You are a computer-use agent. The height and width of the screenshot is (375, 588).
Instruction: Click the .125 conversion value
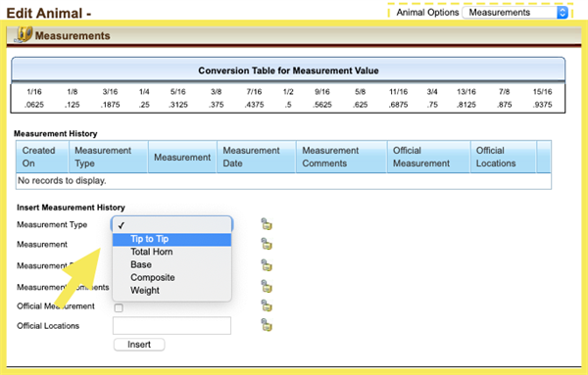coord(72,105)
